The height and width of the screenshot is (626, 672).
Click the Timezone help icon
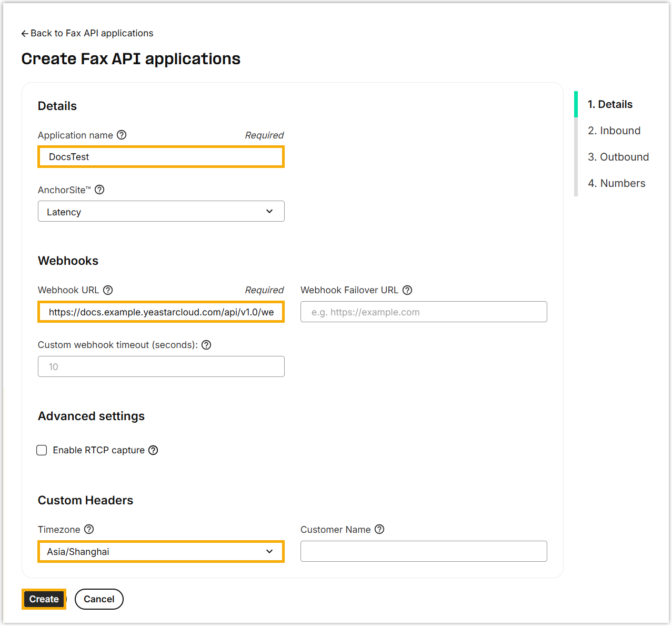pyautogui.click(x=89, y=529)
